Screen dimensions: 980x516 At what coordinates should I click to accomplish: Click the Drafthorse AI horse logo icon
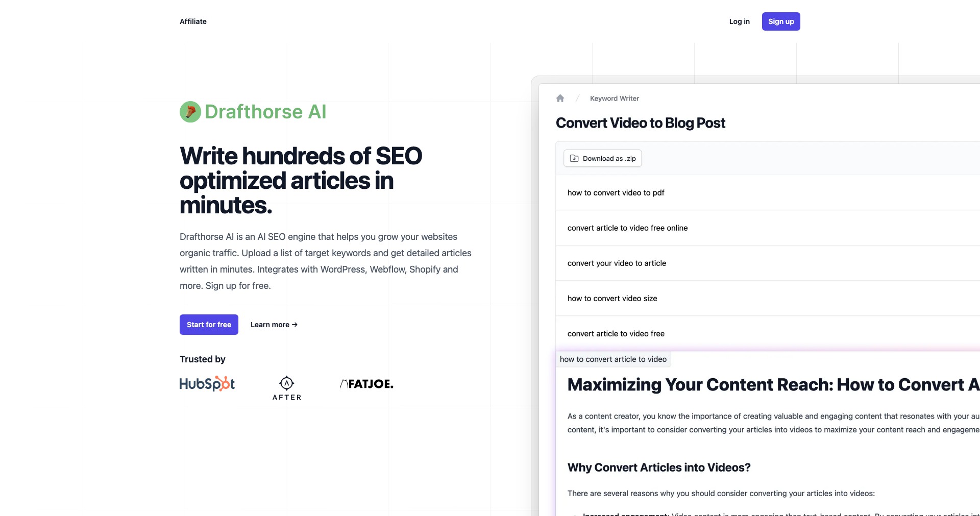[190, 112]
